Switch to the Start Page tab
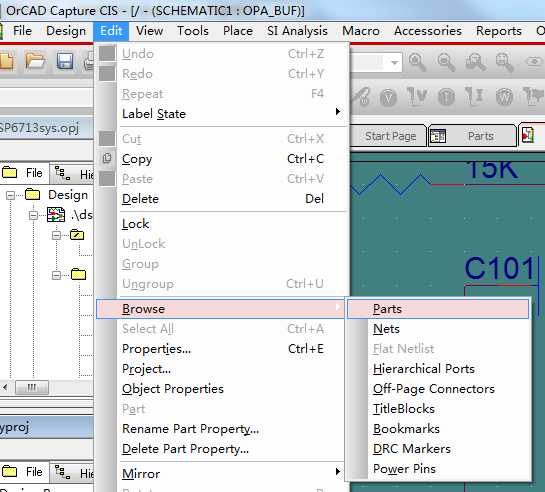Image resolution: width=545 pixels, height=492 pixels. click(x=389, y=136)
